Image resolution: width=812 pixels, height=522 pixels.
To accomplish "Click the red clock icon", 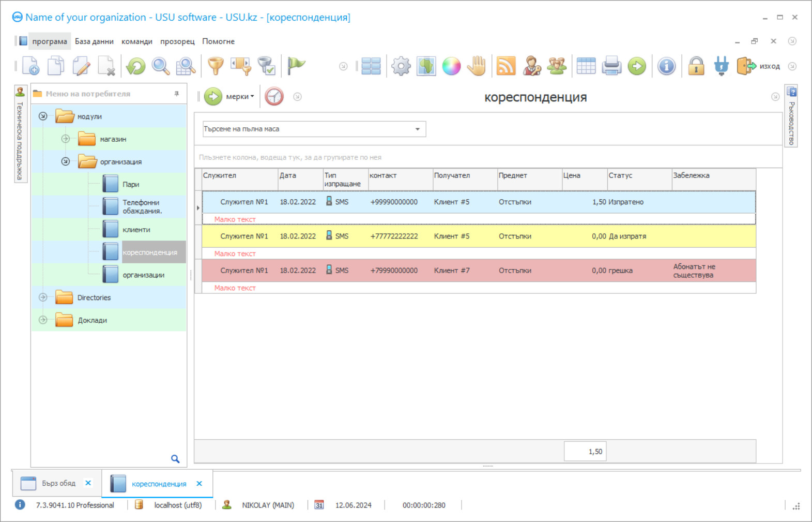I will coord(274,97).
